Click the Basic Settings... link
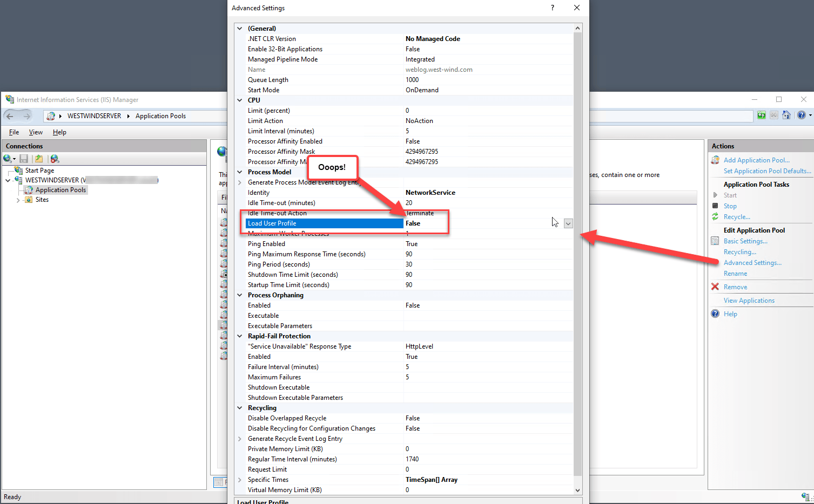Viewport: 814px width, 504px height. point(745,241)
